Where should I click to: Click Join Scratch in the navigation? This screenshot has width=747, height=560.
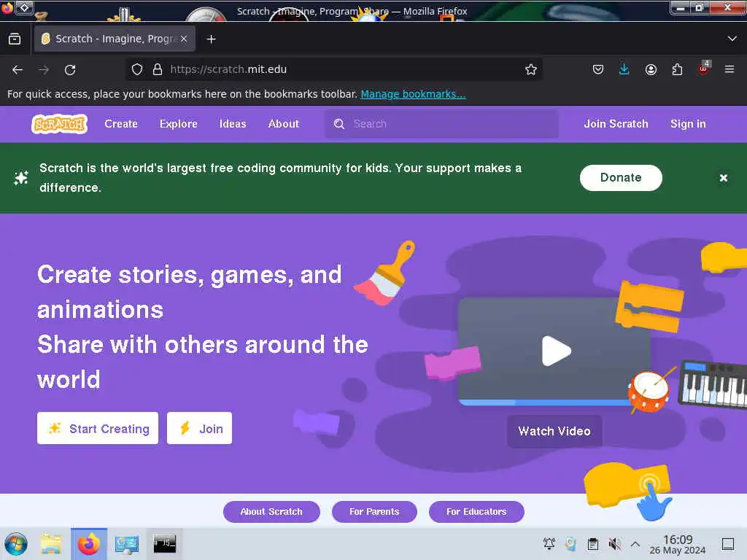616,124
